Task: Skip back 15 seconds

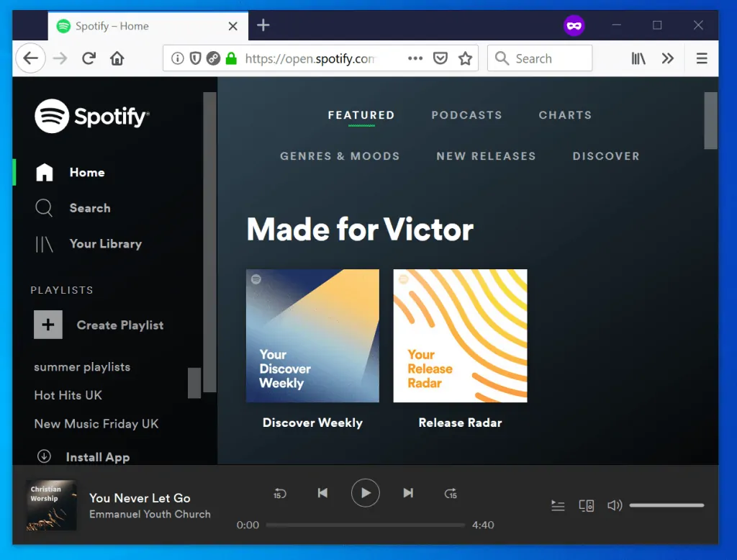Action: (x=279, y=493)
